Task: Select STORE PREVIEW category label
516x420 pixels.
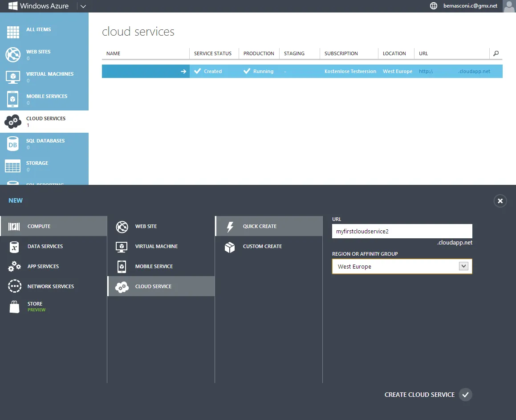Action: tap(36, 306)
